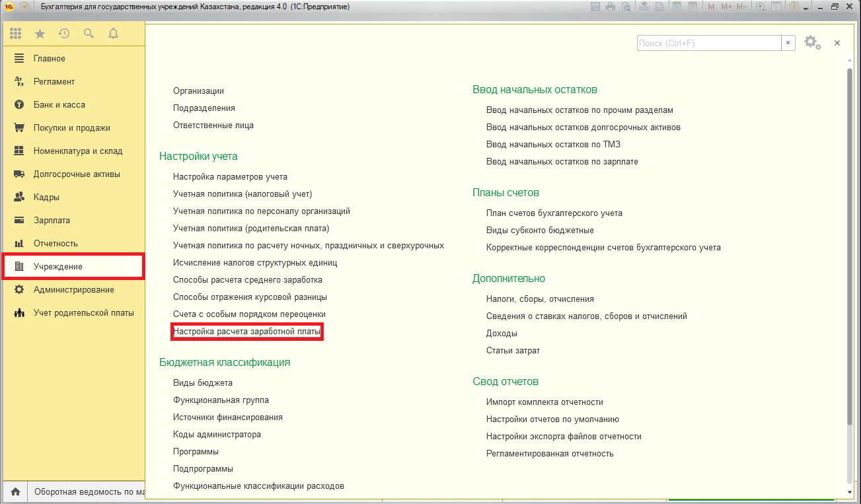The height and width of the screenshot is (504, 861).
Task: Open План счетов бухгалтерского учета
Action: (x=554, y=213)
